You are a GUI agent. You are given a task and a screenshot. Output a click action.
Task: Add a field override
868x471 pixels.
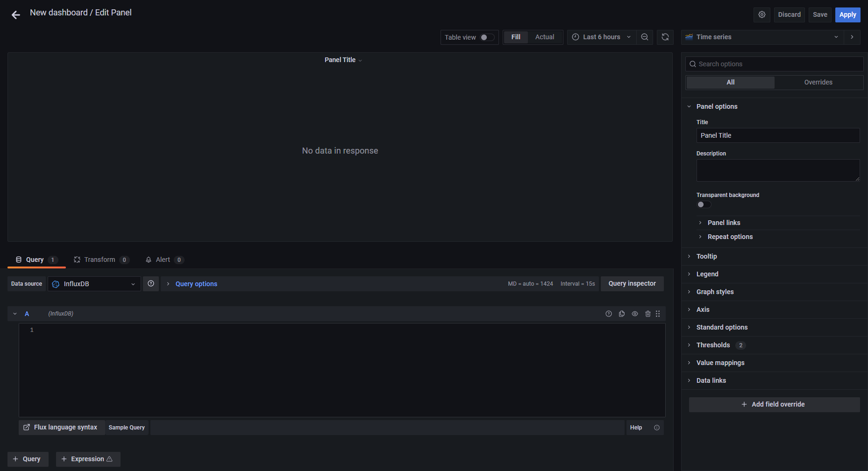pyautogui.click(x=774, y=404)
